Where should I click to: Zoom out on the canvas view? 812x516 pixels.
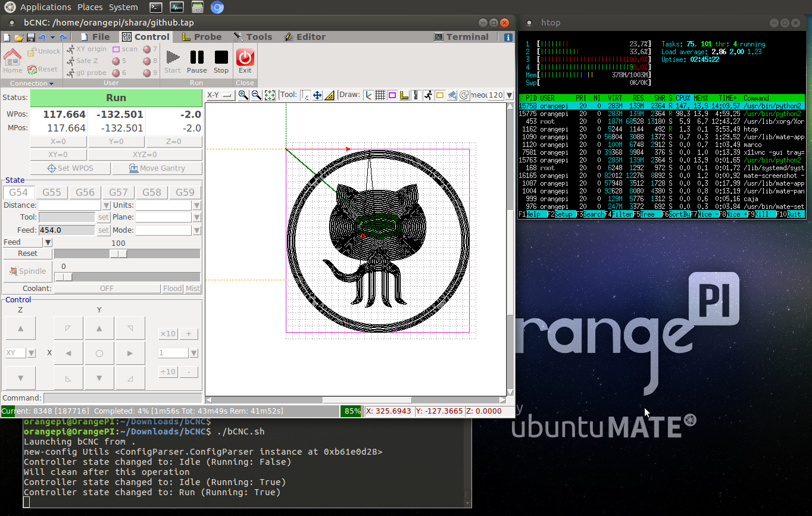256,95
